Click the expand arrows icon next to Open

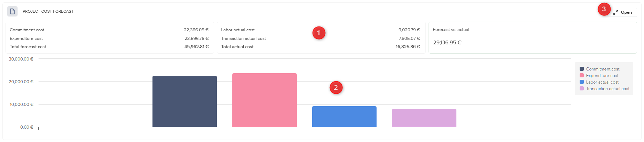click(616, 12)
